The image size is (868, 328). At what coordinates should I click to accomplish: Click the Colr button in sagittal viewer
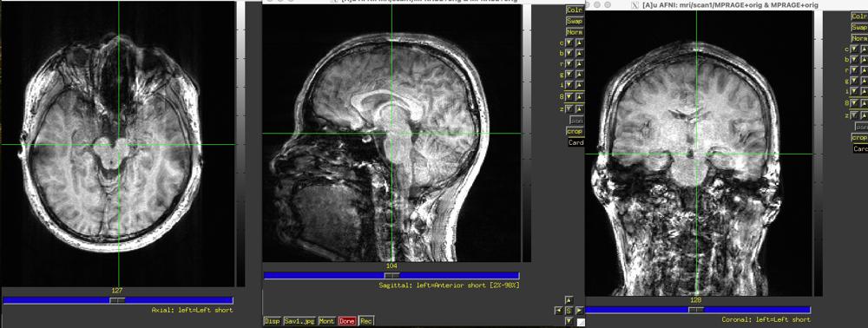[575, 10]
